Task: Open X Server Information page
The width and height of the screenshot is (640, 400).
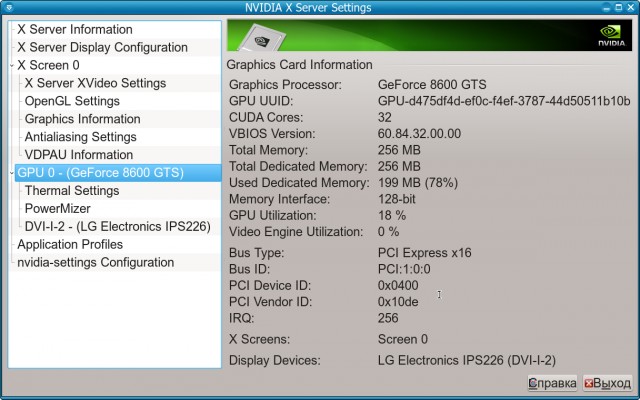Action: tap(75, 29)
